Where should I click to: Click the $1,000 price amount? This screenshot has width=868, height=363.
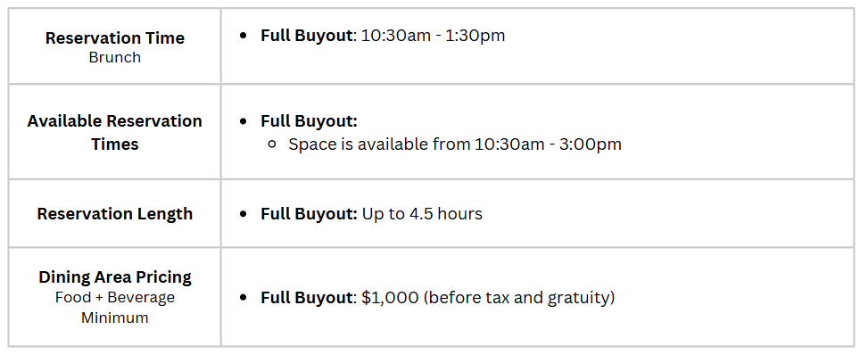pos(390,298)
